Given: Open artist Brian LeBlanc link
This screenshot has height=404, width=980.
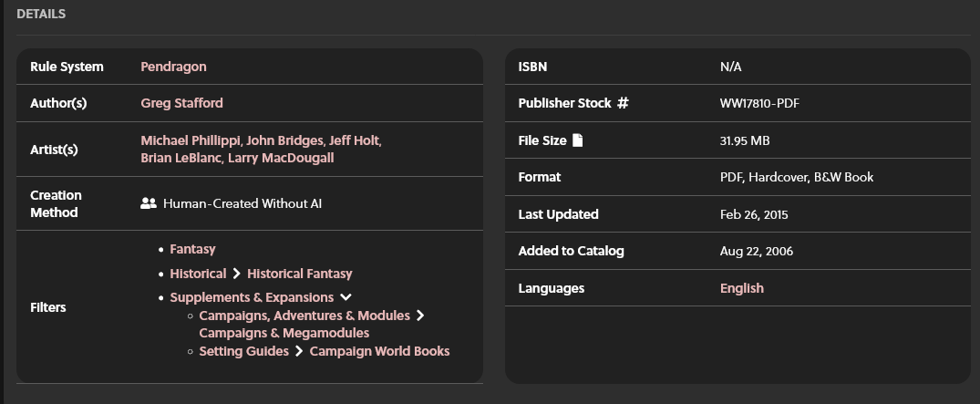Looking at the screenshot, I should (x=181, y=158).
